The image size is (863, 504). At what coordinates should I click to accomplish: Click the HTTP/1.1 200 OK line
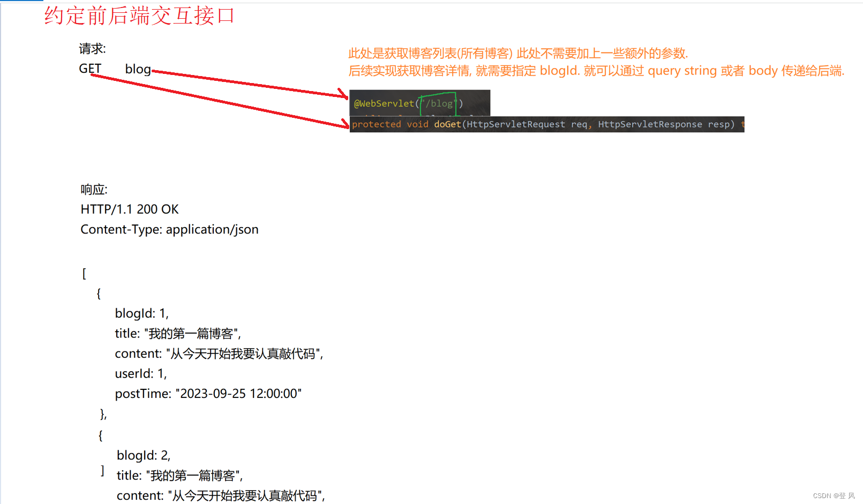pyautogui.click(x=130, y=209)
